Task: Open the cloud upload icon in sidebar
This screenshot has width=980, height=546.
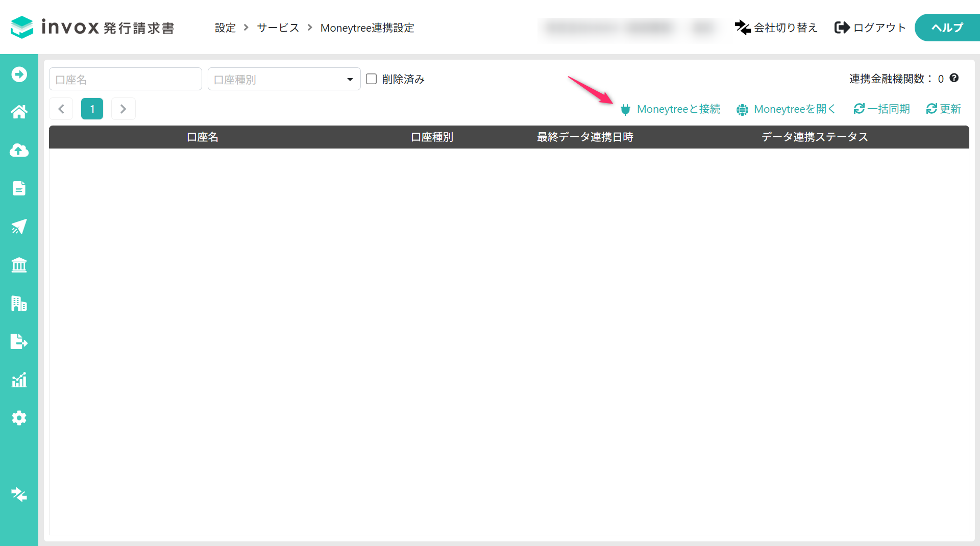Action: tap(19, 150)
